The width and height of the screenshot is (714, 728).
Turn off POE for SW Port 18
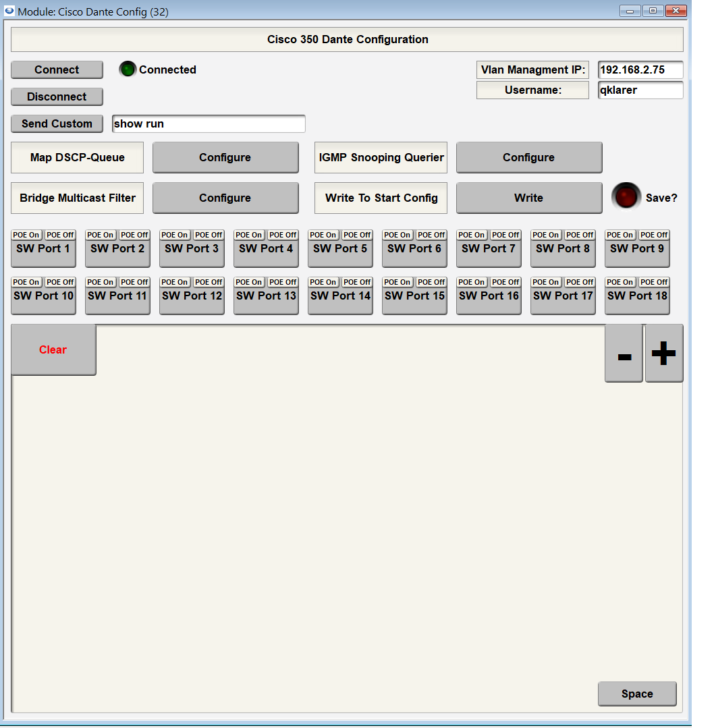(x=654, y=281)
